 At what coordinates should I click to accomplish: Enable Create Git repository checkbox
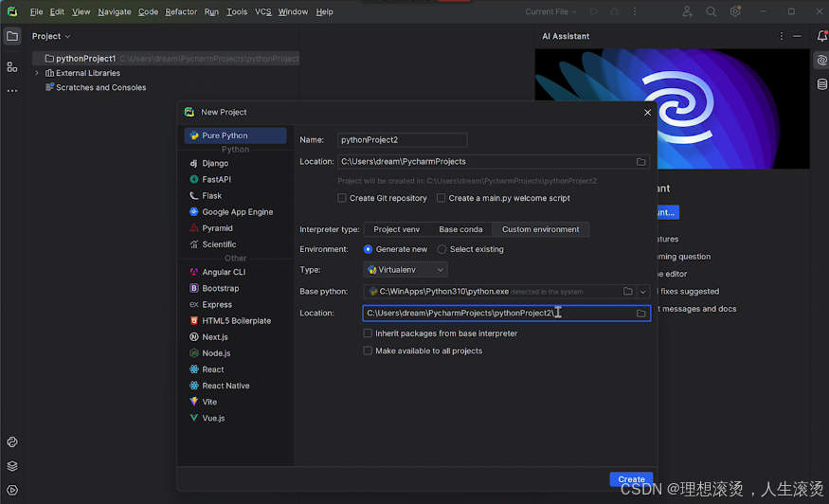pyautogui.click(x=342, y=198)
